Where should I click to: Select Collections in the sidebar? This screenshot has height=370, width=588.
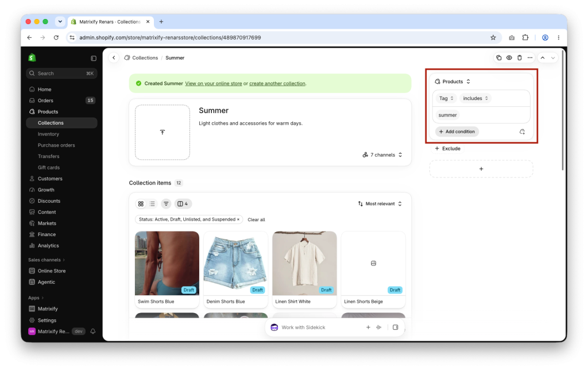pos(61,123)
